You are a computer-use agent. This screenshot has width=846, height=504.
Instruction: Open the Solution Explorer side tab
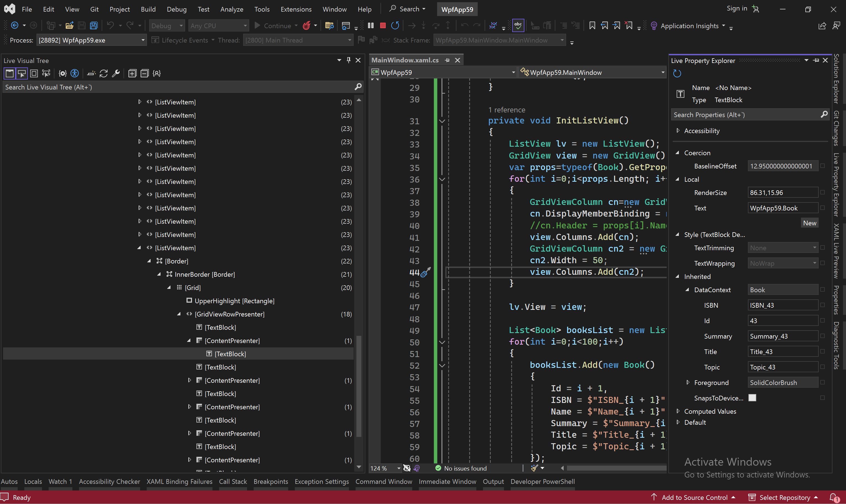click(x=837, y=78)
